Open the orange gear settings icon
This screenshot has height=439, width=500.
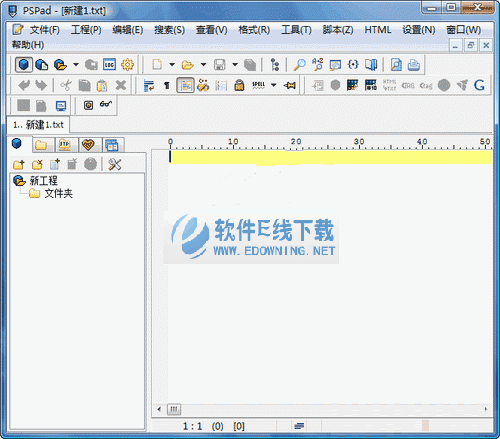(x=127, y=65)
